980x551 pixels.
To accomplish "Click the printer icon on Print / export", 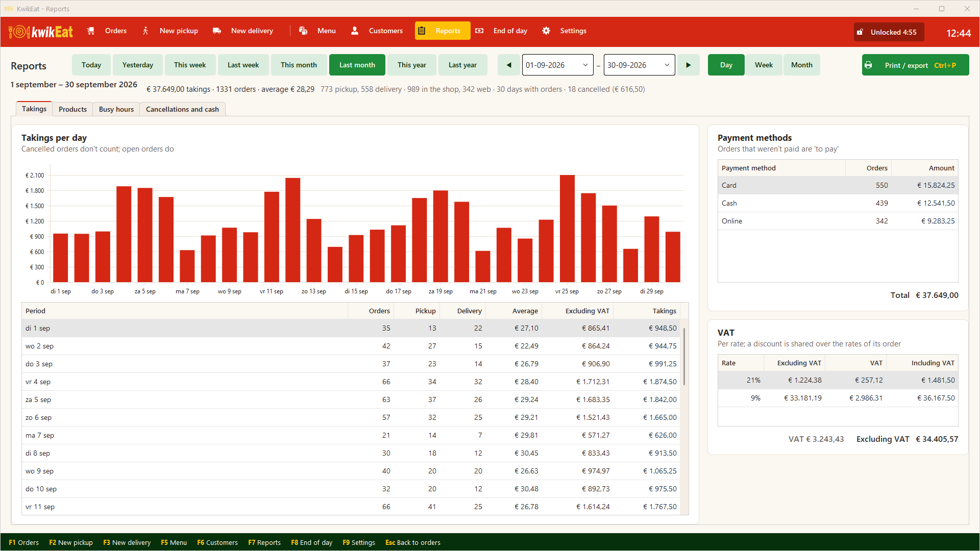I will (x=868, y=65).
